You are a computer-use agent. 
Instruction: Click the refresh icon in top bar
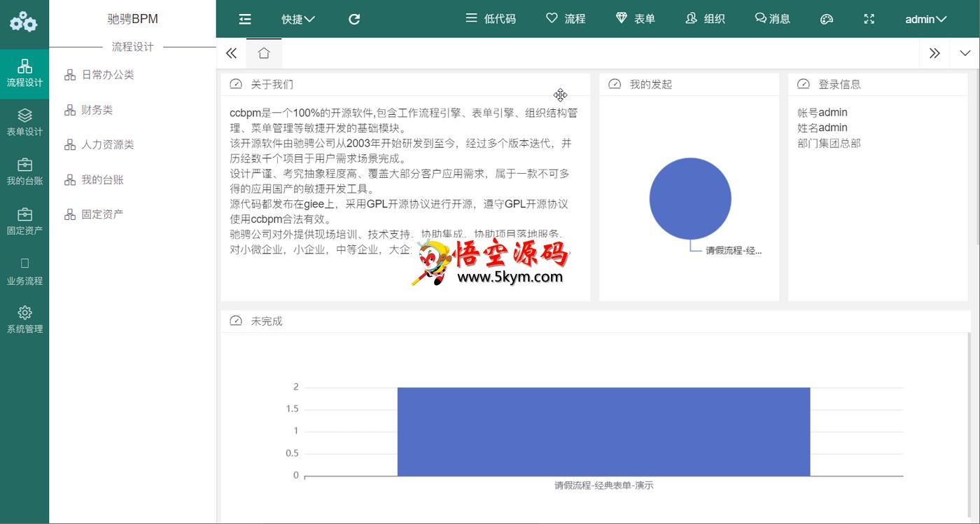[354, 19]
